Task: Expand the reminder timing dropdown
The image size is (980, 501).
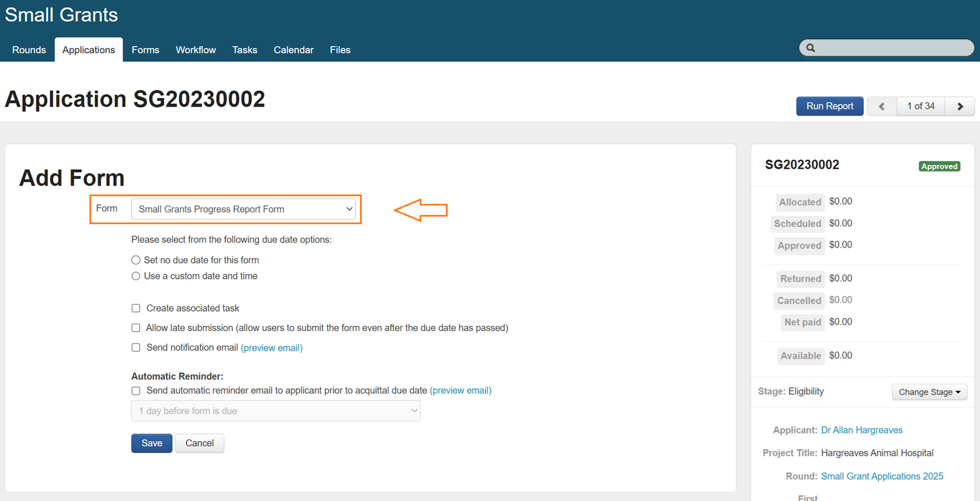Action: coord(275,411)
